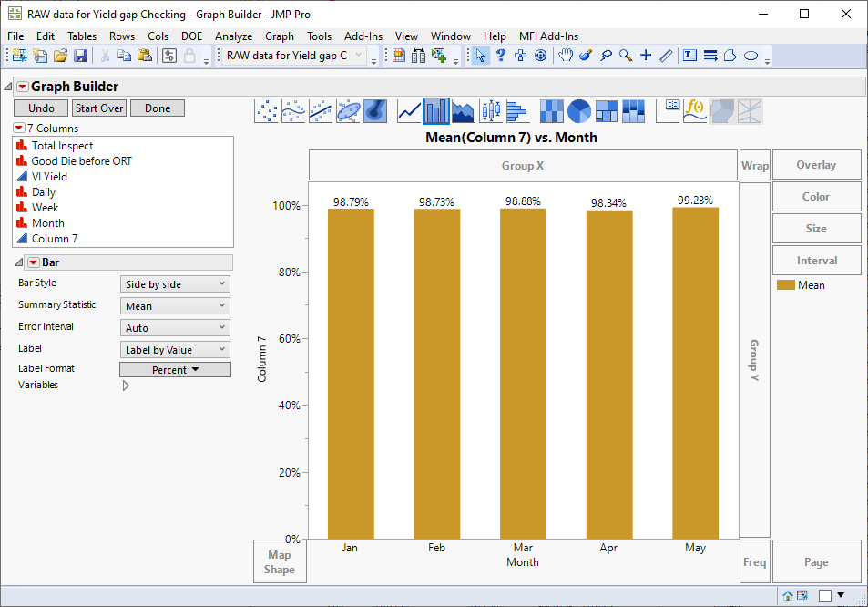Select the Histogram element icon
868x607 pixels.
pos(517,111)
